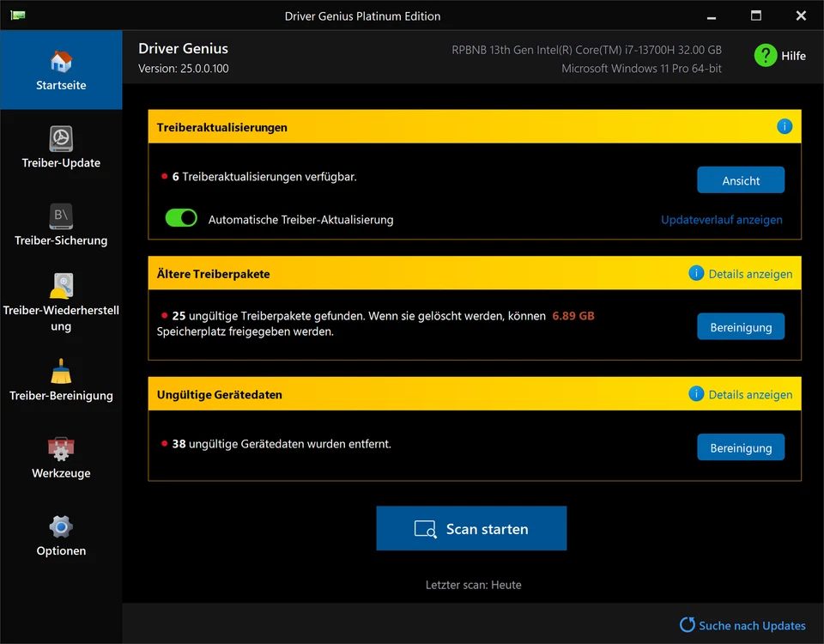Viewport: 824px width, 644px height.
Task: Open Treiber-Wiederherstellung from the sidebar
Action: 60,292
